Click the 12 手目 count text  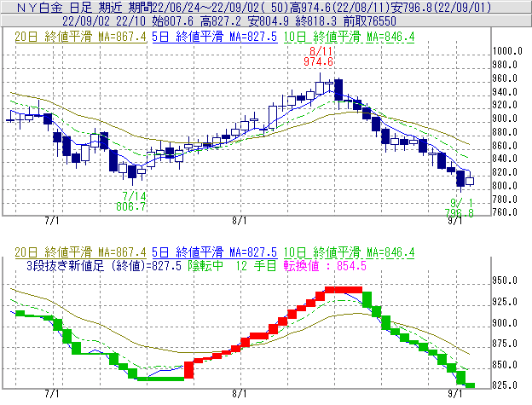[256, 265]
